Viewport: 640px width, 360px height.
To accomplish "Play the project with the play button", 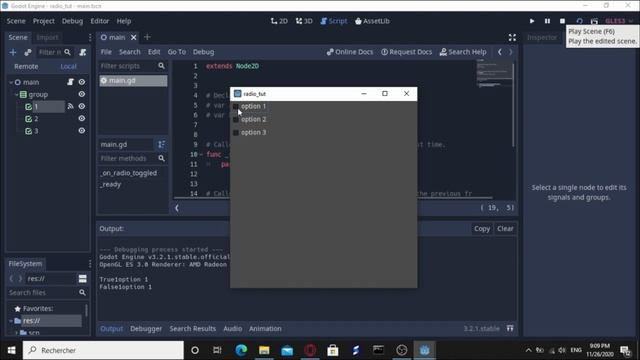I will pyautogui.click(x=532, y=21).
